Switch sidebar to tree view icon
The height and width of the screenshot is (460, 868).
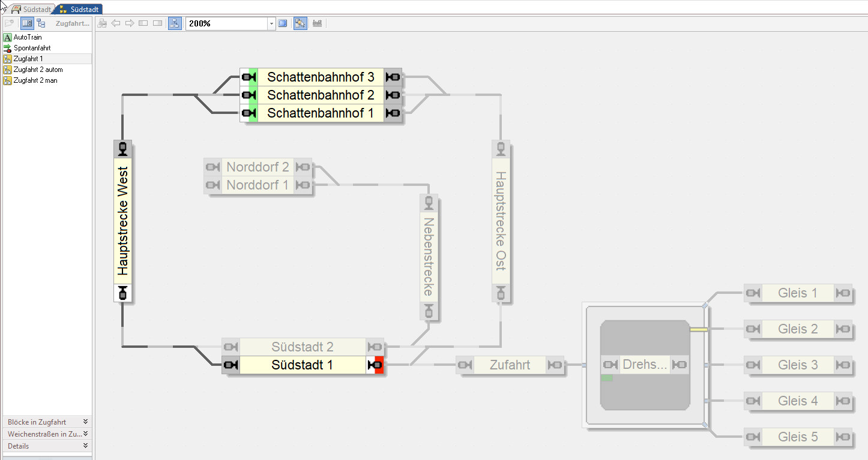point(41,23)
